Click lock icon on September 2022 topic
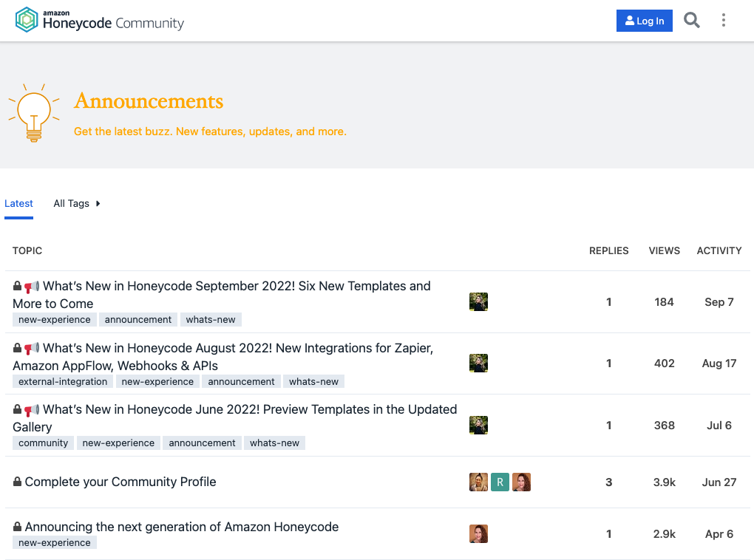Screen dimensions: 754x560 (17, 286)
